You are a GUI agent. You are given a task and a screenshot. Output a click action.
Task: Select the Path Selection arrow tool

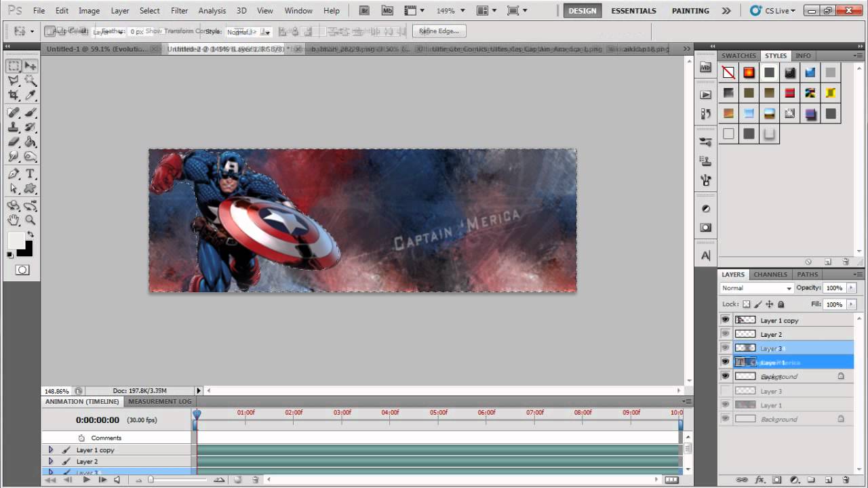point(14,189)
